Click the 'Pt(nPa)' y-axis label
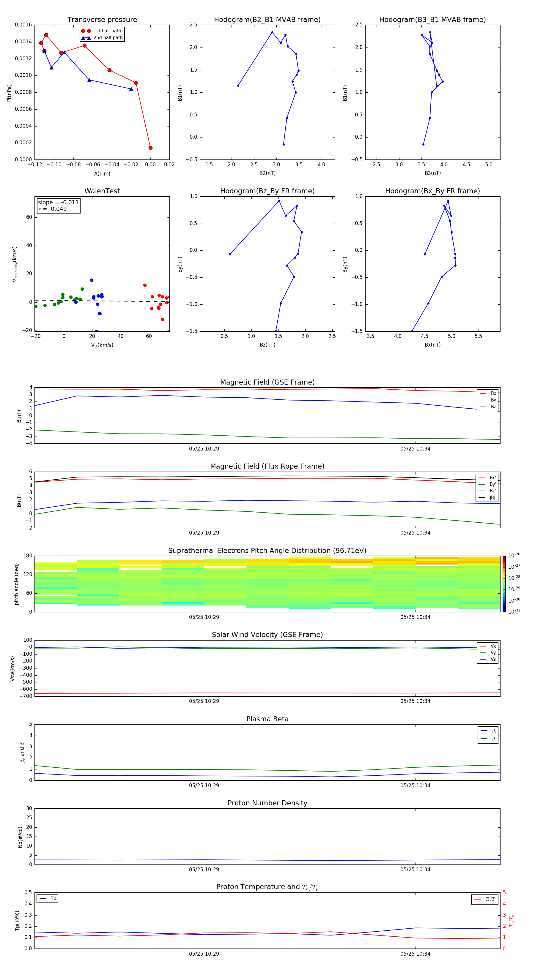The image size is (535, 980). tap(9, 93)
